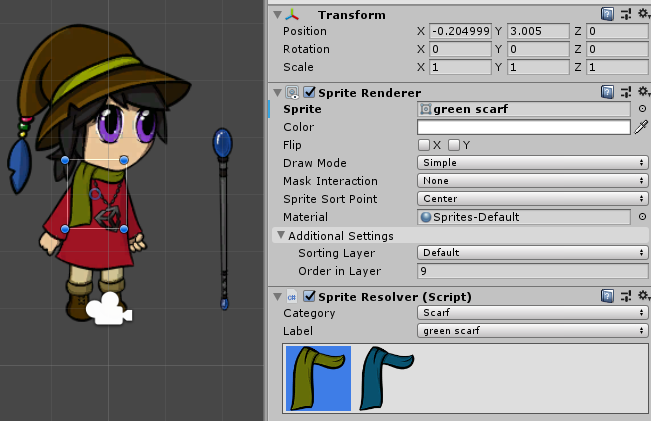651x421 pixels.
Task: Open the Category dropdown showing Scarf
Action: 532,313
